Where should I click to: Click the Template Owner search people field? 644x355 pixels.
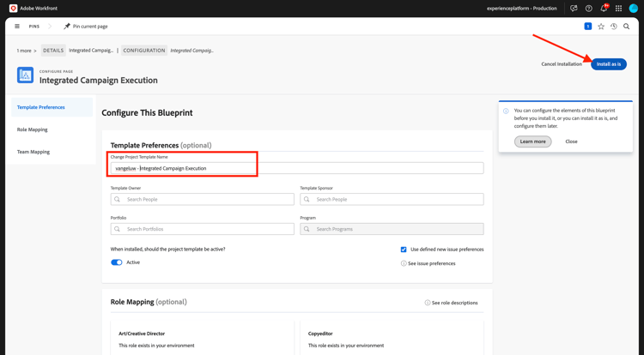pos(202,199)
